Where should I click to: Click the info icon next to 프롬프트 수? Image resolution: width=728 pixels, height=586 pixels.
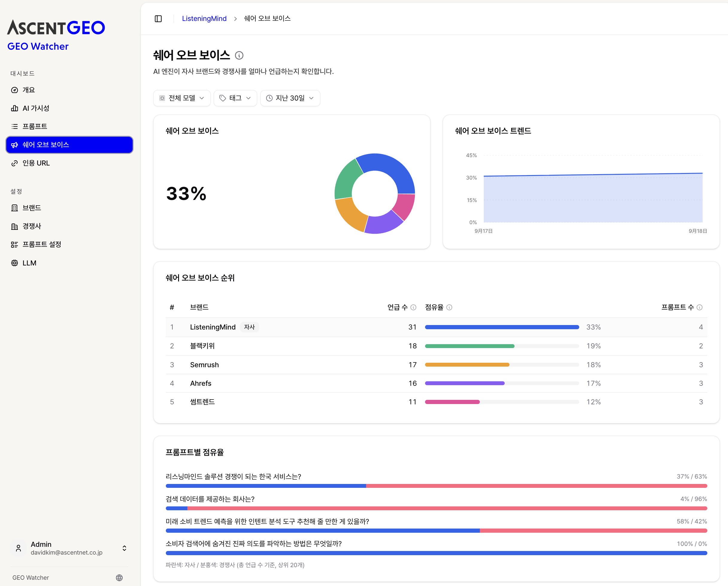coord(700,307)
